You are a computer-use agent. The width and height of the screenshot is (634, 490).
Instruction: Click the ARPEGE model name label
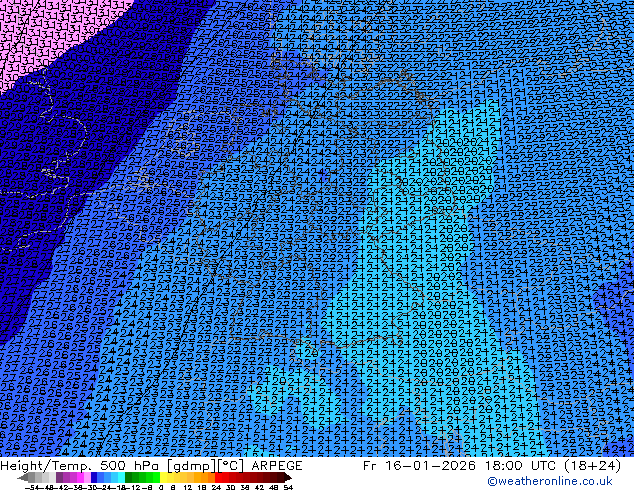[x=277, y=466]
